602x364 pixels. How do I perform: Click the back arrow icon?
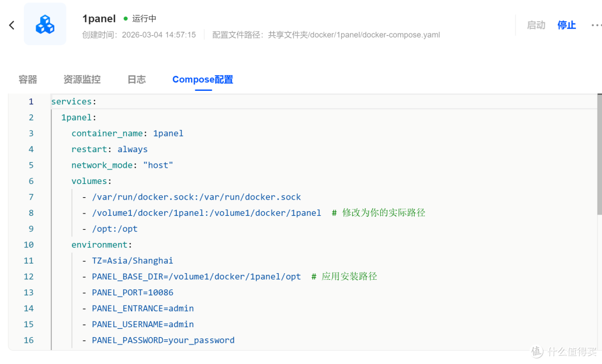(x=12, y=25)
